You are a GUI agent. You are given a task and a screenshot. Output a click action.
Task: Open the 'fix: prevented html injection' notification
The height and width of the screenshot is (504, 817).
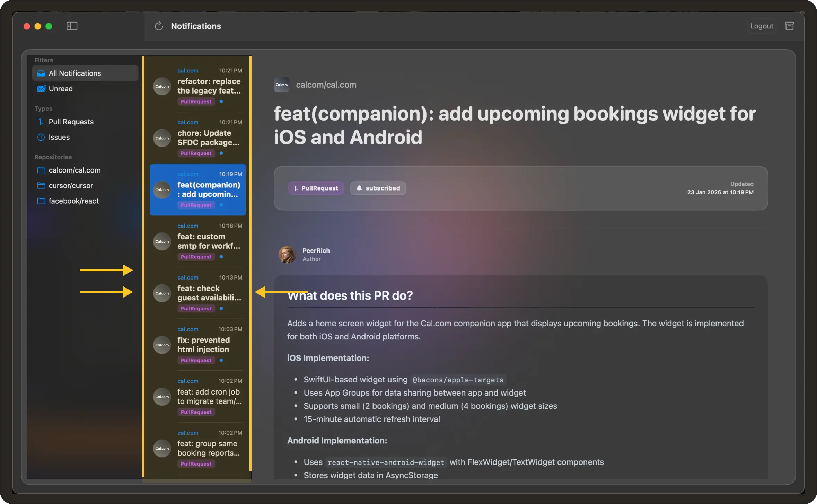[203, 345]
